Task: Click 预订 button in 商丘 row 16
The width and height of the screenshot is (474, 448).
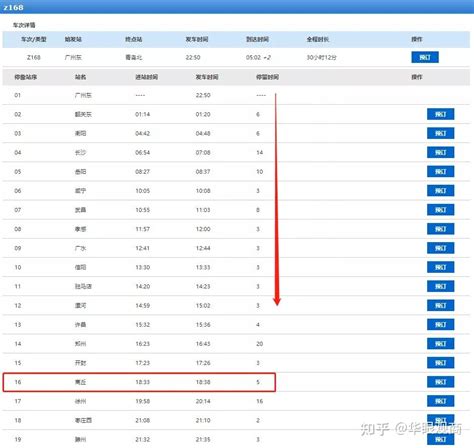Action: point(440,382)
